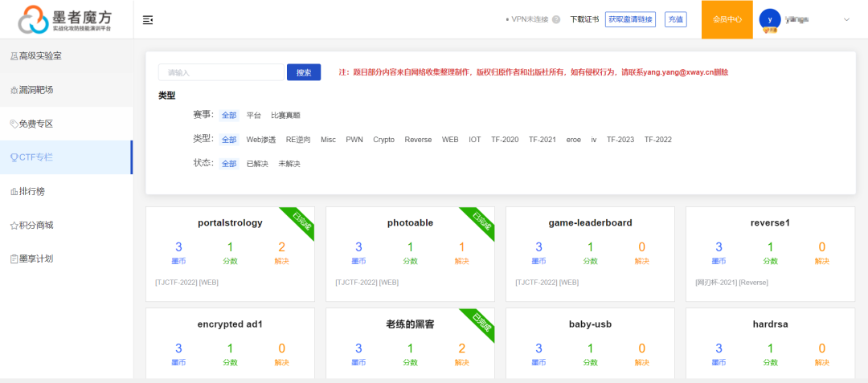868x383 pixels.
Task: Click the 下载证书 link
Action: pyautogui.click(x=584, y=19)
